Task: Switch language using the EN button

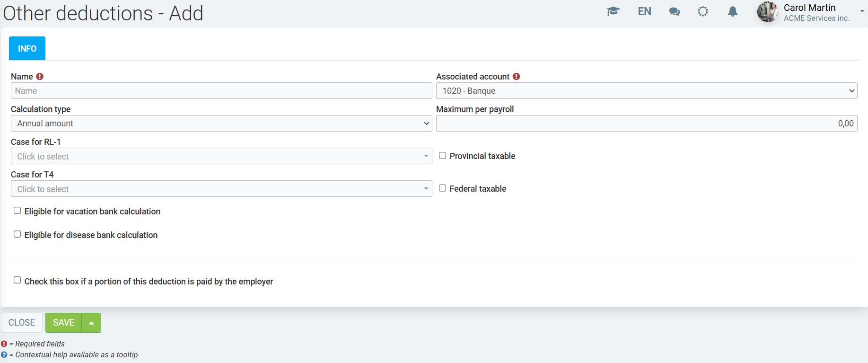Action: [644, 11]
